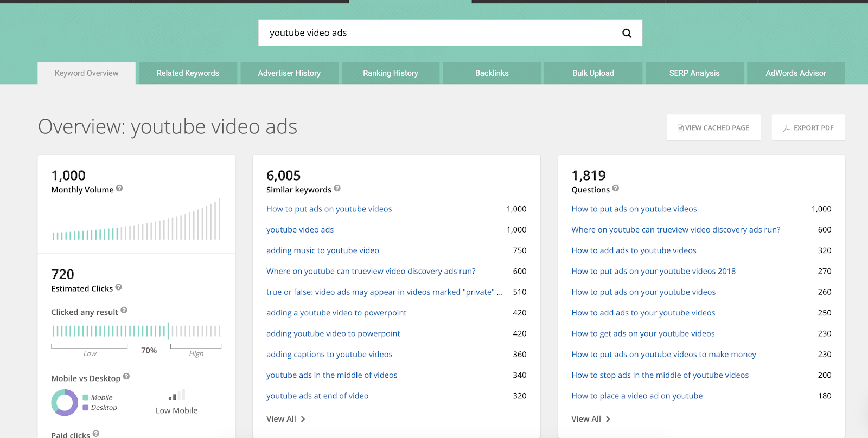Viewport: 868px width, 438px height.
Task: Click the Mobile vs Desktop donut chart
Action: tap(65, 403)
